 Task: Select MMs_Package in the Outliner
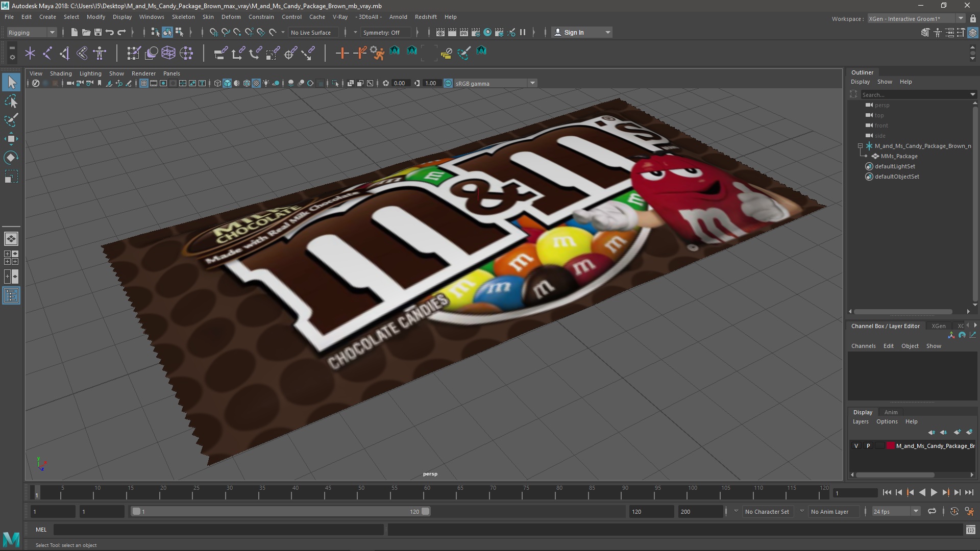point(899,156)
